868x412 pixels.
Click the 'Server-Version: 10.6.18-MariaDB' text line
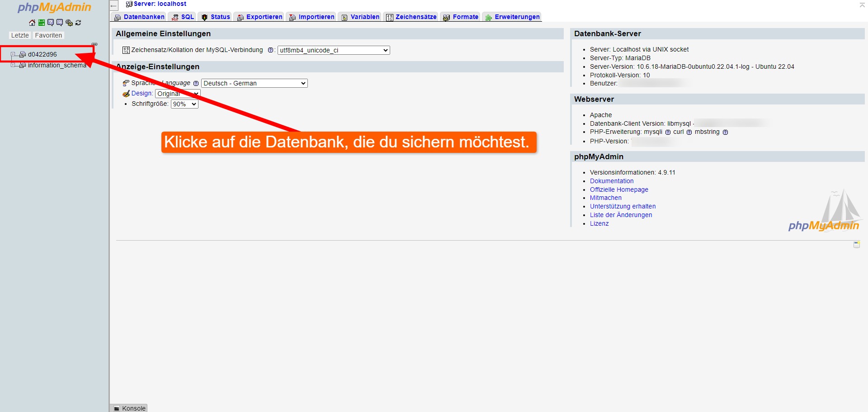point(692,66)
